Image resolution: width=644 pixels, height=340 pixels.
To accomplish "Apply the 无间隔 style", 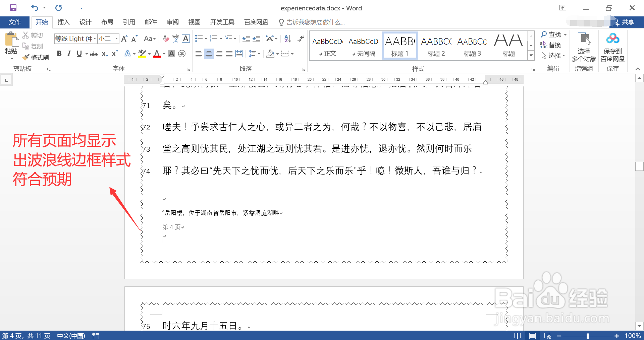I will click(364, 46).
